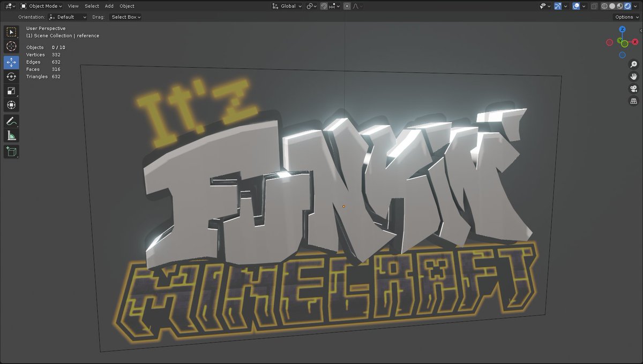Toggle the camera view icon
The image size is (643, 364).
point(634,89)
